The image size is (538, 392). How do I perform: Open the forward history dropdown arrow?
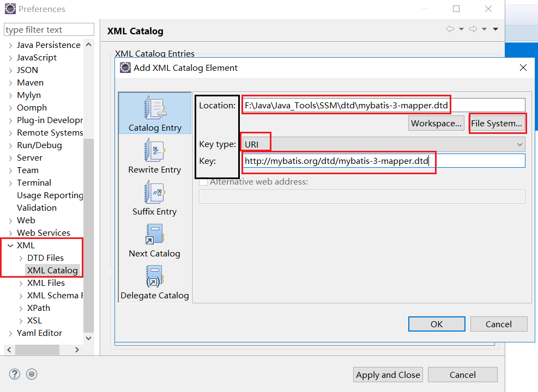[484, 29]
